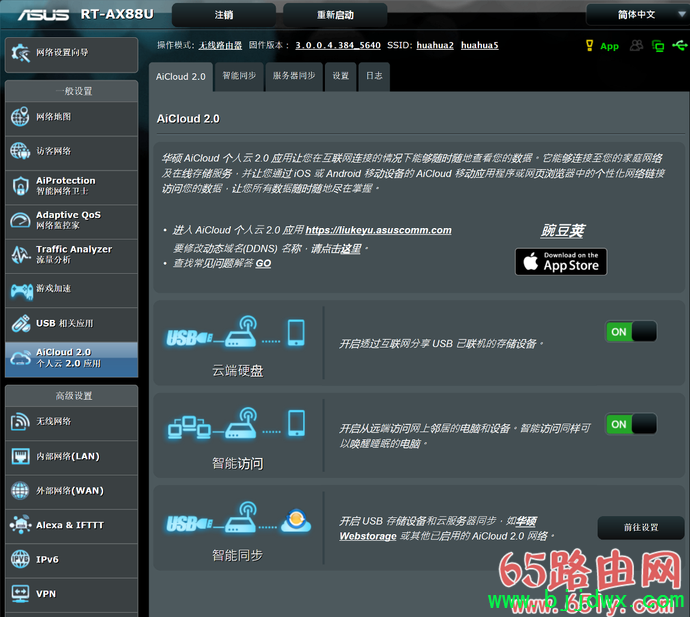Click the green USB status icon

point(680,45)
